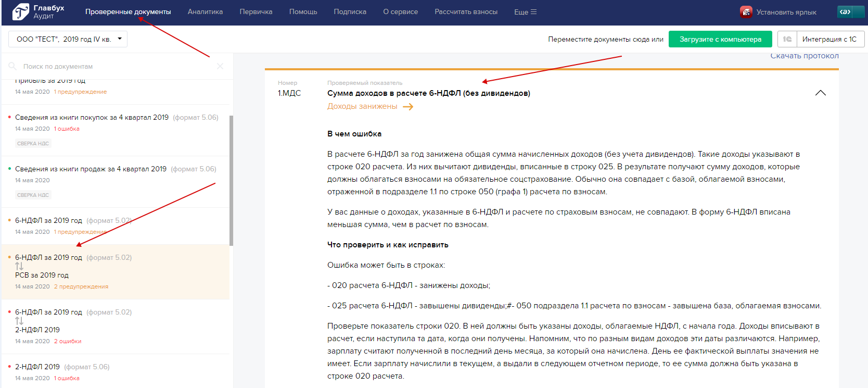This screenshot has width=868, height=388.
Task: Click 1 ошибка under книги покупок
Action: pyautogui.click(x=67, y=129)
